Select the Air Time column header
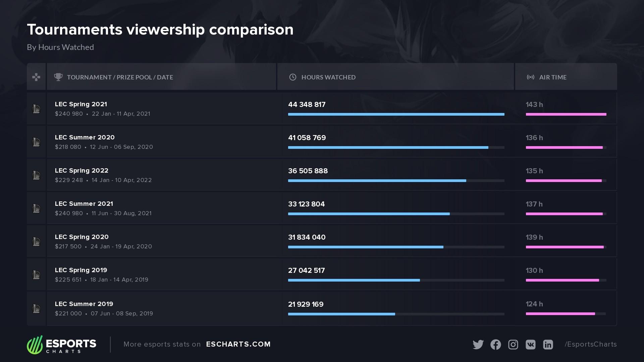 coord(552,77)
